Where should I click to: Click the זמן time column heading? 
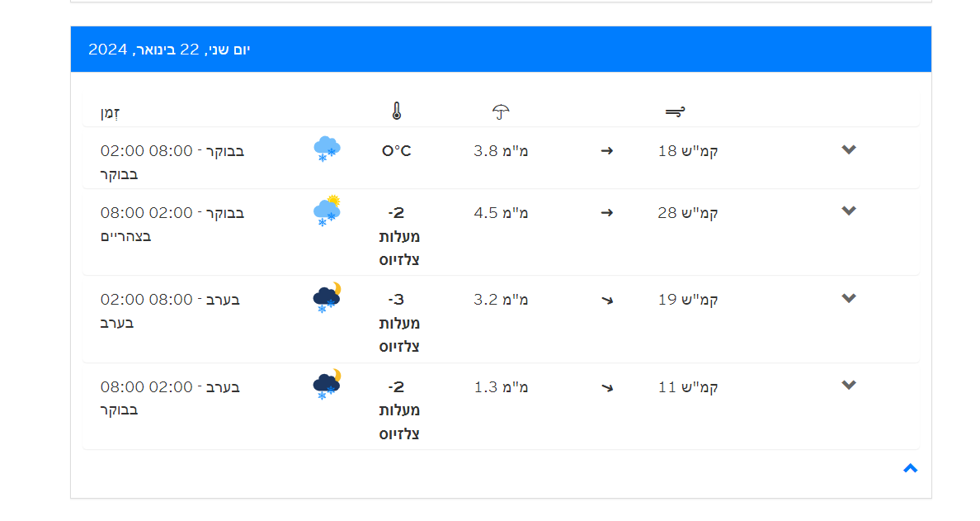click(111, 112)
